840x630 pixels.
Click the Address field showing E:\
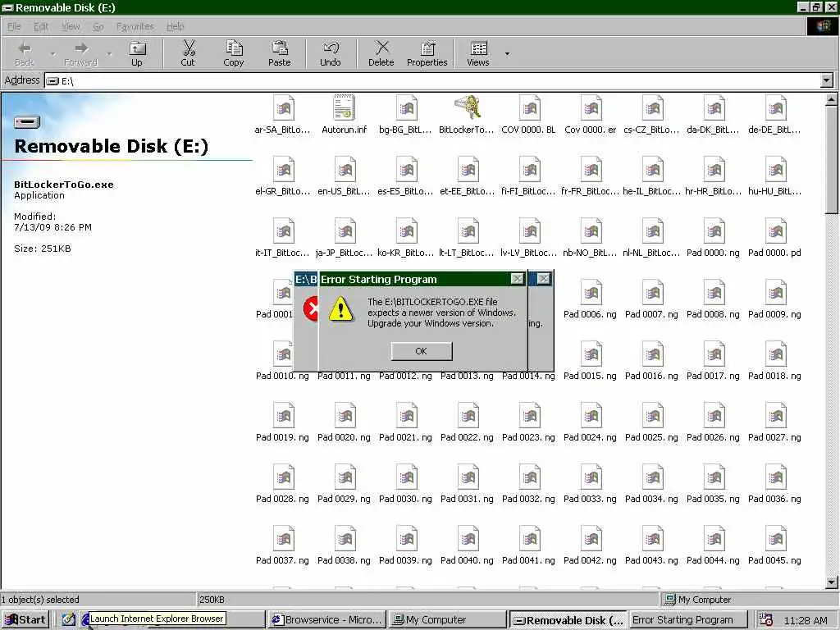[x=432, y=80]
